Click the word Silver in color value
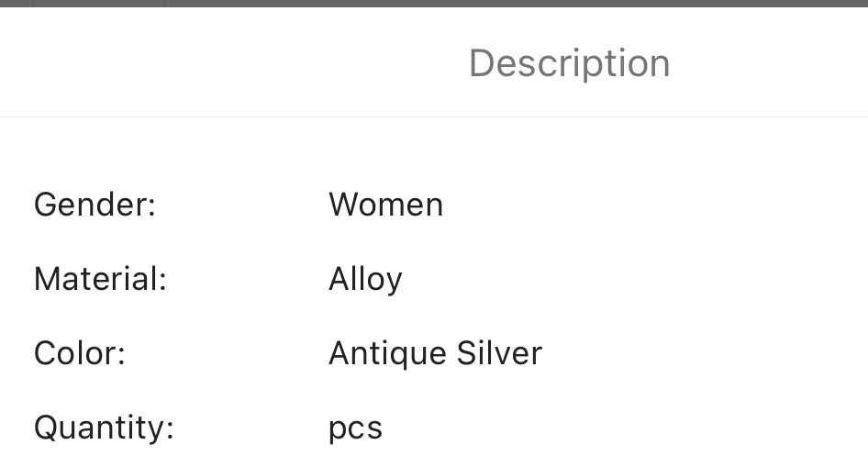Image resolution: width=868 pixels, height=467 pixels. (x=499, y=353)
